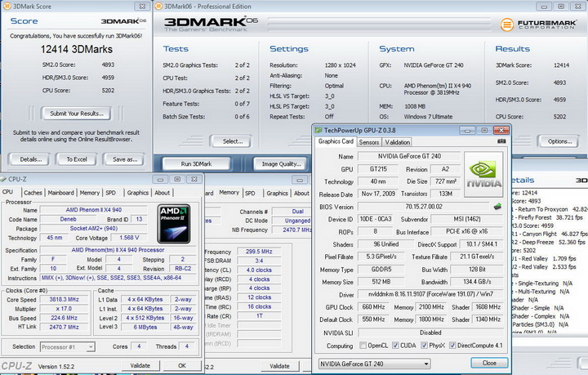Toggle the CUDA checkbox
The height and width of the screenshot is (375, 588).
point(395,345)
